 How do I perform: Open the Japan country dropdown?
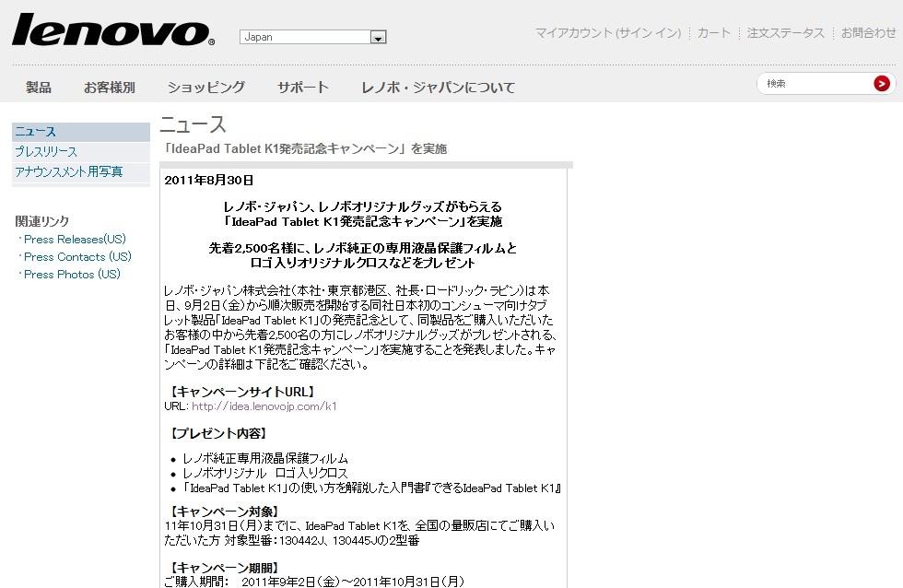coord(312,37)
